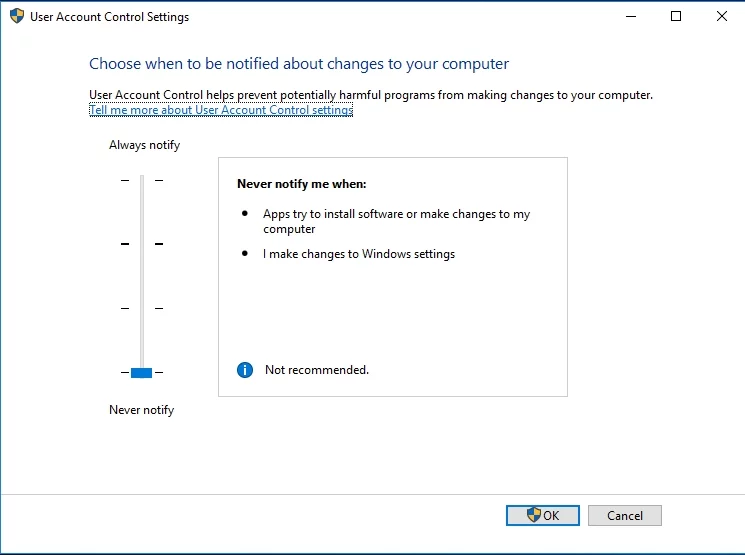The width and height of the screenshot is (745, 555).
Task: Set slider to second tick from top
Action: (x=141, y=244)
